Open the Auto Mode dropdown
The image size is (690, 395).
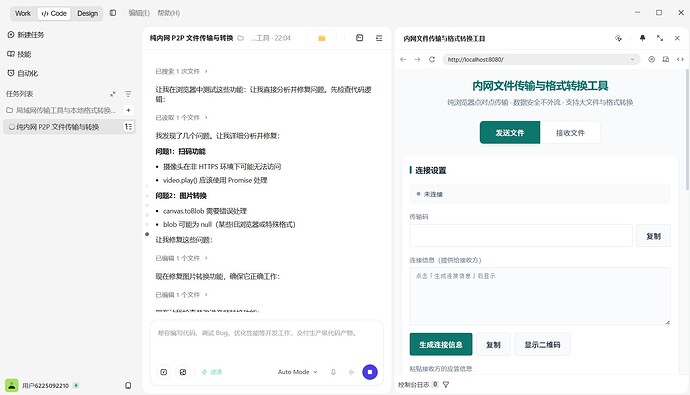(x=297, y=372)
